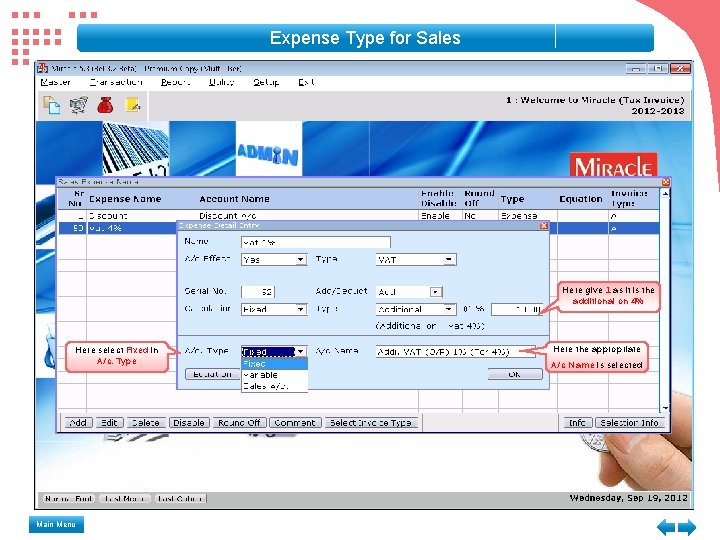This screenshot has width=720, height=540.
Task: Close the Expense Detail Entry dialog
Action: point(544,225)
